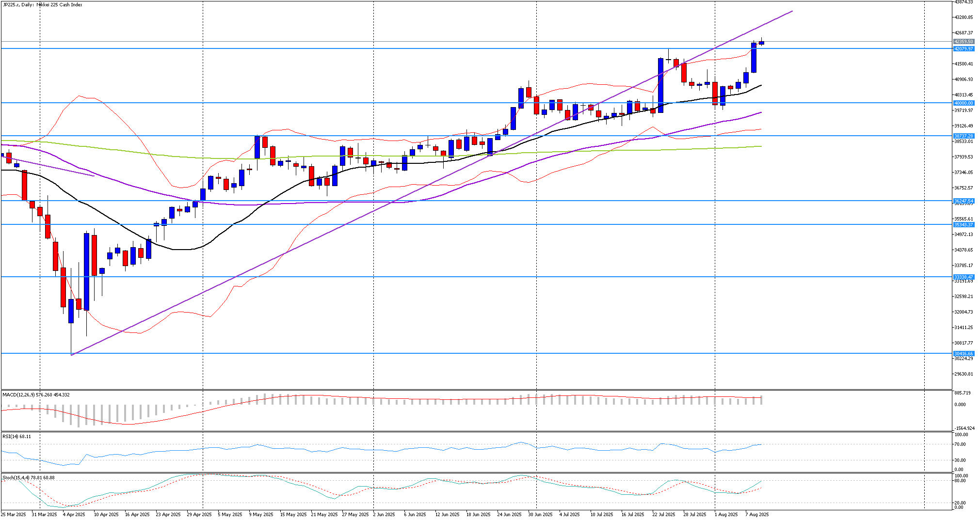Image resolution: width=980 pixels, height=520 pixels.
Task: Click the current price tag 42351.80
Action: [x=963, y=42]
